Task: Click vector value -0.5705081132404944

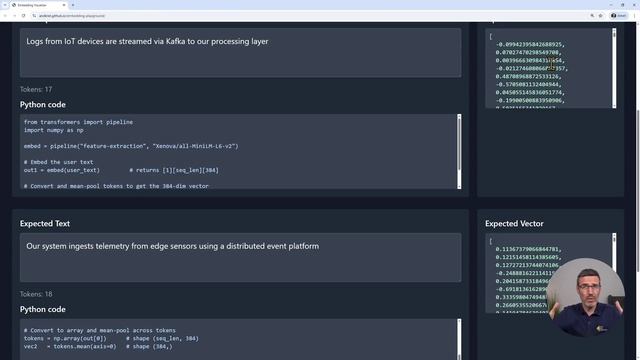Action: (x=529, y=84)
